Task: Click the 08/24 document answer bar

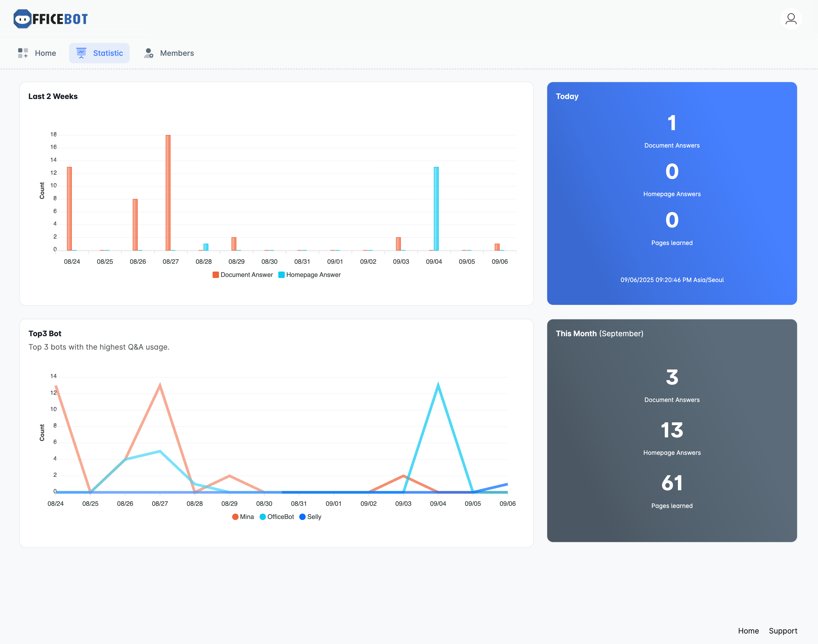Action: point(70,208)
